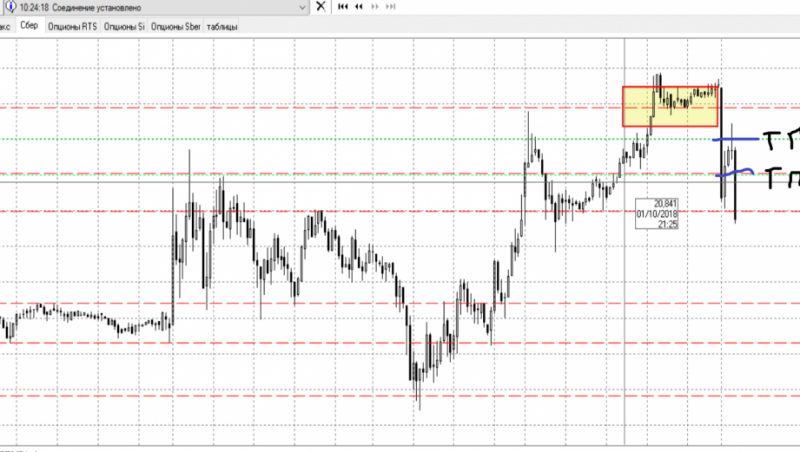800x452 pixels.
Task: Go to next message with forward icon
Action: pyautogui.click(x=375, y=7)
